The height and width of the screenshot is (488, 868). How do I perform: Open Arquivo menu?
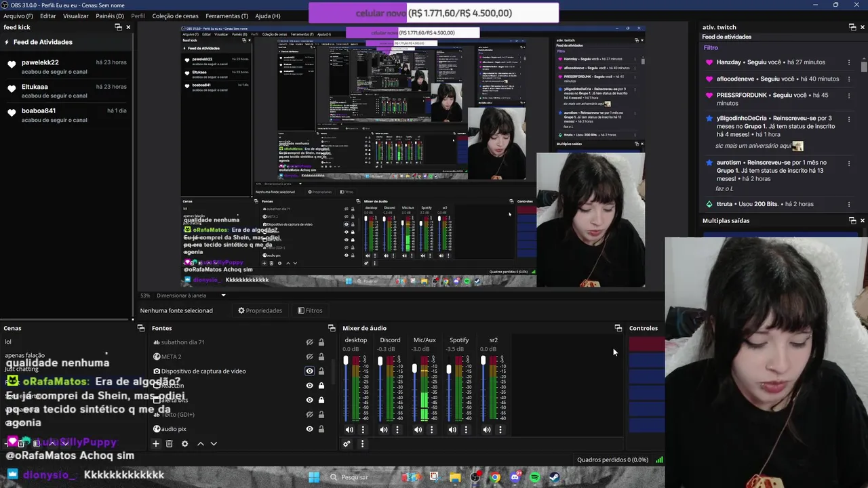[x=18, y=16]
